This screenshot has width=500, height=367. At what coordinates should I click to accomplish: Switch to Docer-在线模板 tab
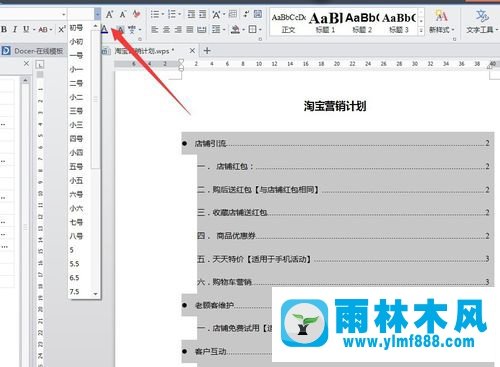[33, 51]
